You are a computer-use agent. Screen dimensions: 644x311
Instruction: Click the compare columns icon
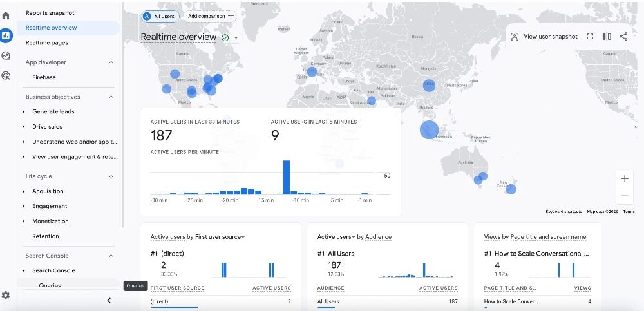coord(607,37)
